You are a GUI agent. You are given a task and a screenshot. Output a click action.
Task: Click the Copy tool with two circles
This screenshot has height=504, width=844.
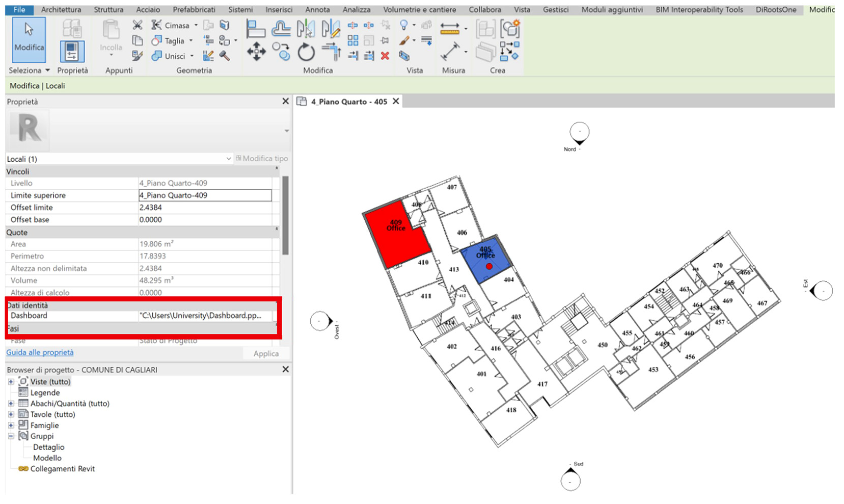281,52
